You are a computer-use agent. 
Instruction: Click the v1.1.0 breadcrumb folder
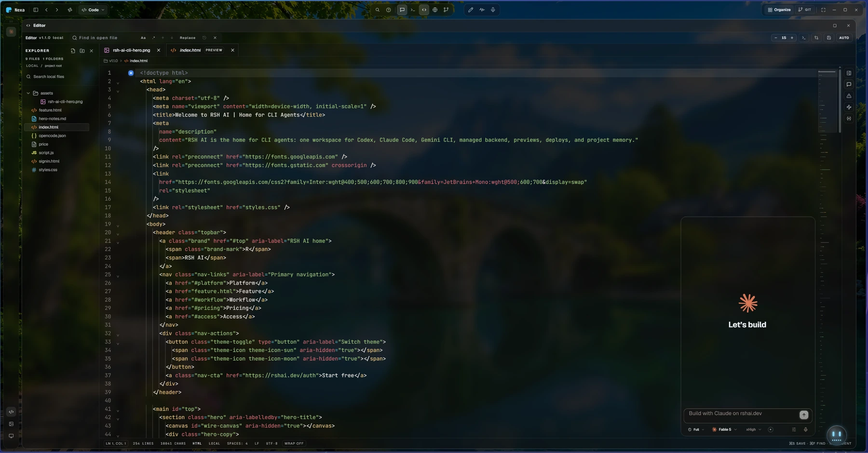tap(111, 61)
